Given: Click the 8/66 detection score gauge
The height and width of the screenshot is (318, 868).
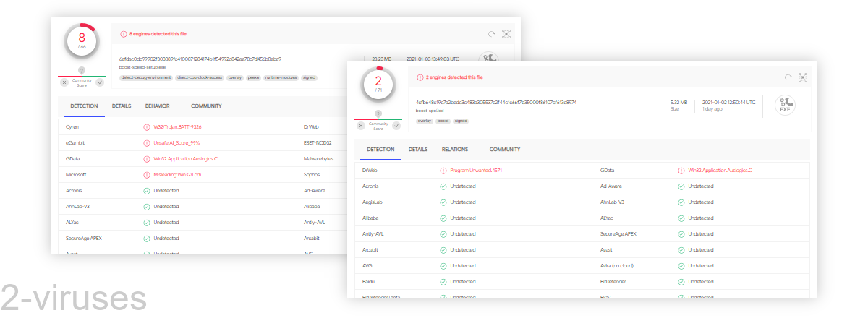Looking at the screenshot, I should coord(82,40).
